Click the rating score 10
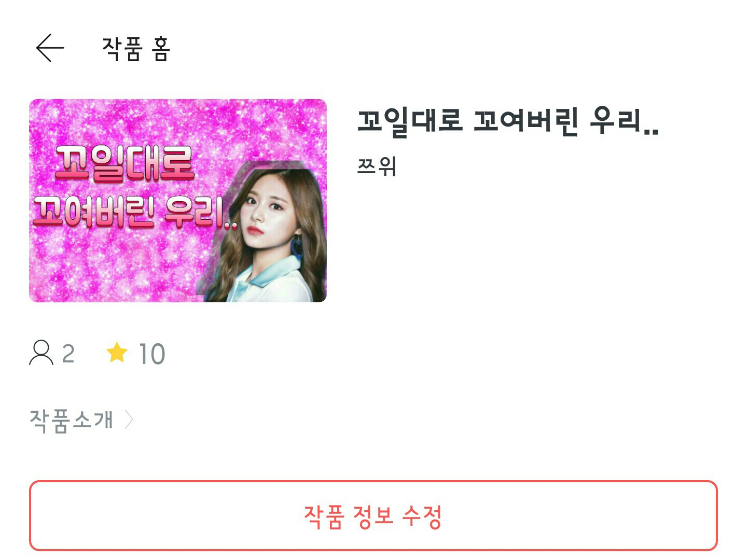747x560 pixels. (x=151, y=354)
